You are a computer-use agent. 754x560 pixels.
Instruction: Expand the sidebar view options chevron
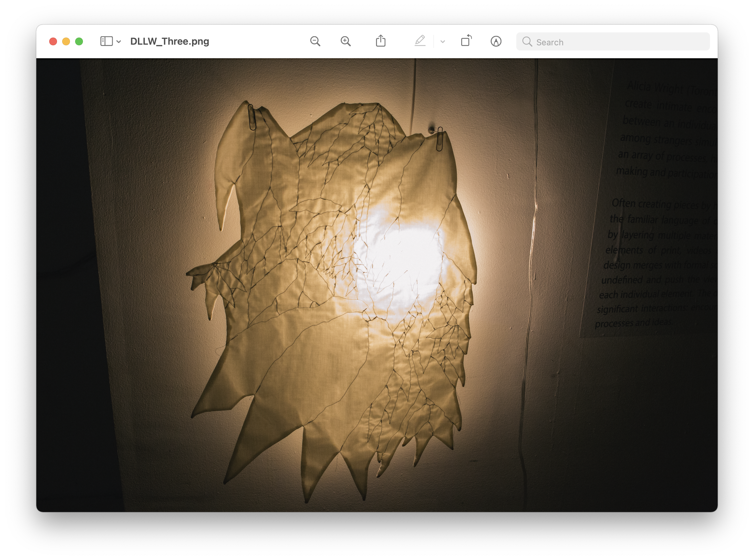coord(119,42)
